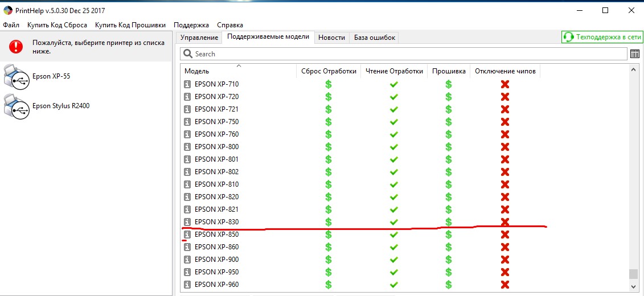Sort by Чтение Отработки column header
The image size is (644, 296).
(394, 71)
